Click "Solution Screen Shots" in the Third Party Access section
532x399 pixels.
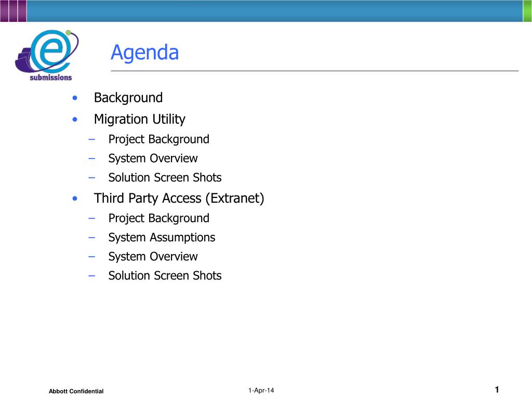(x=165, y=275)
